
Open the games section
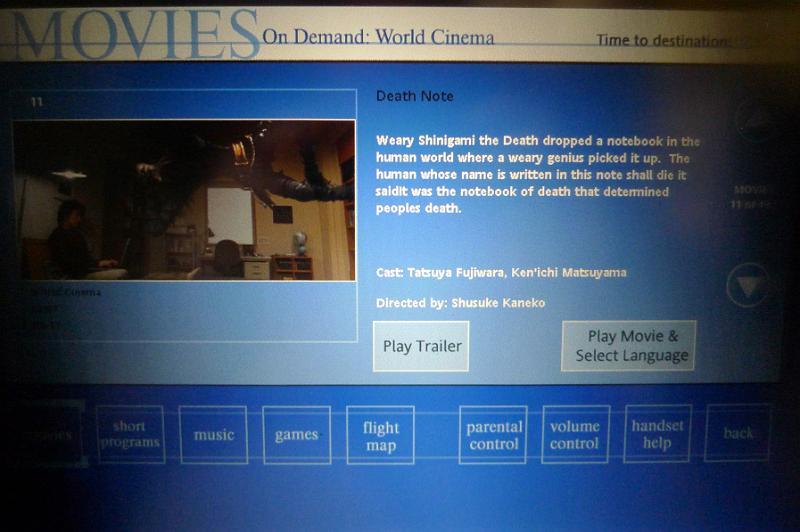pyautogui.click(x=296, y=435)
